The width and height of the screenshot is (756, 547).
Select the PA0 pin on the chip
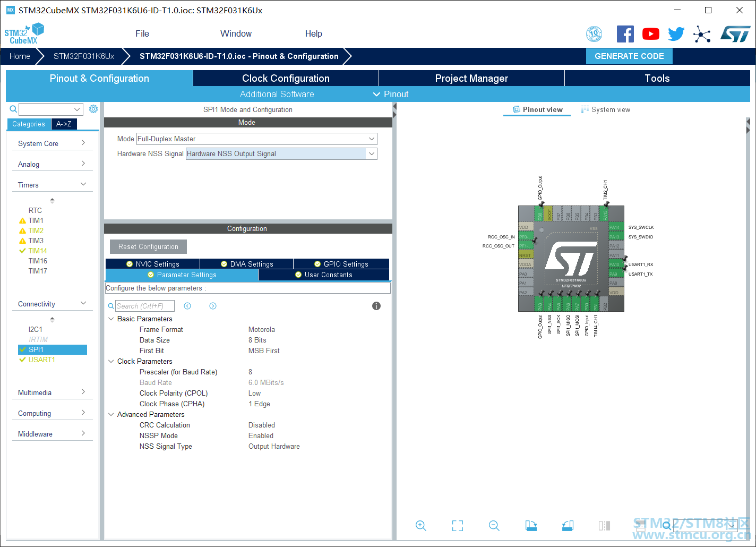526,274
